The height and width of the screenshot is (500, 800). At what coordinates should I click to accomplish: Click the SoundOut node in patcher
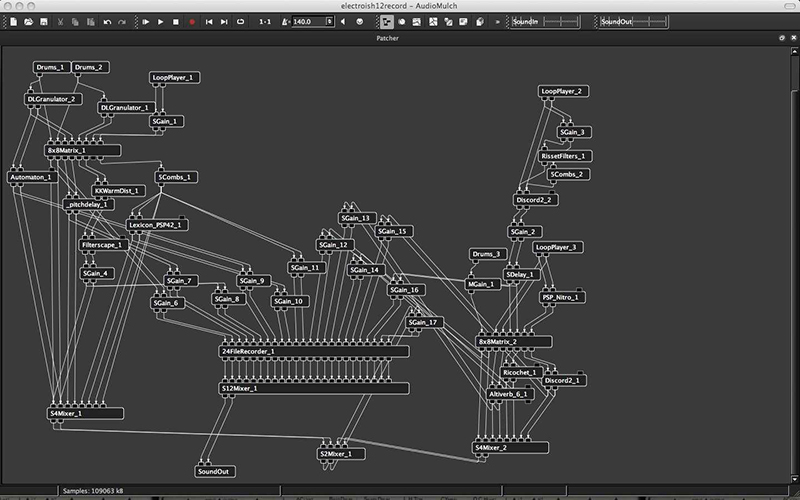click(x=215, y=471)
